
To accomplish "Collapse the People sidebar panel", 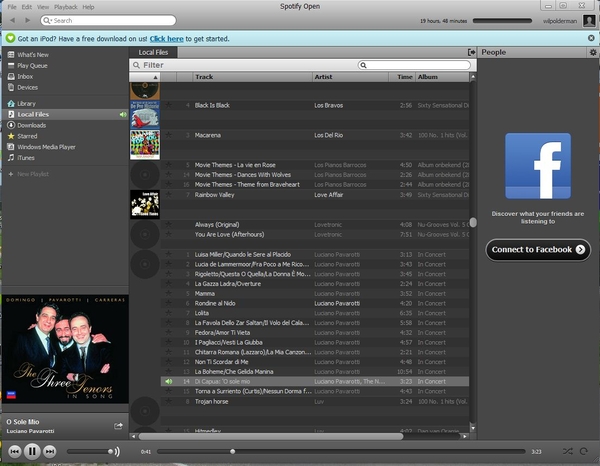I will pos(471,52).
